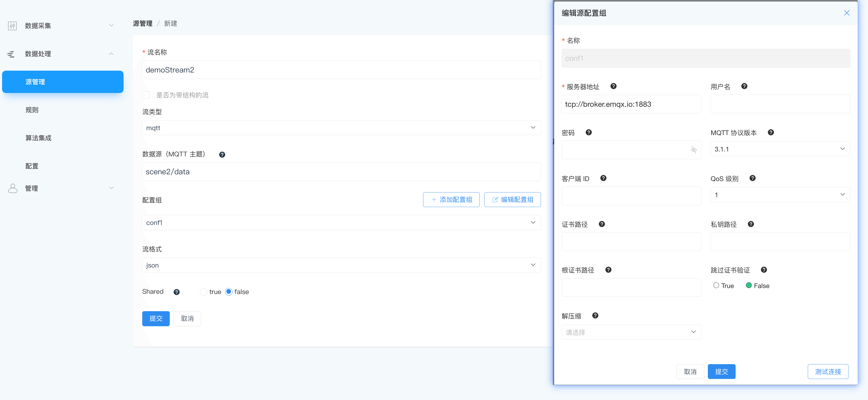This screenshot has width=868, height=400.
Task: Click the 测试连接 button
Action: pos(828,372)
